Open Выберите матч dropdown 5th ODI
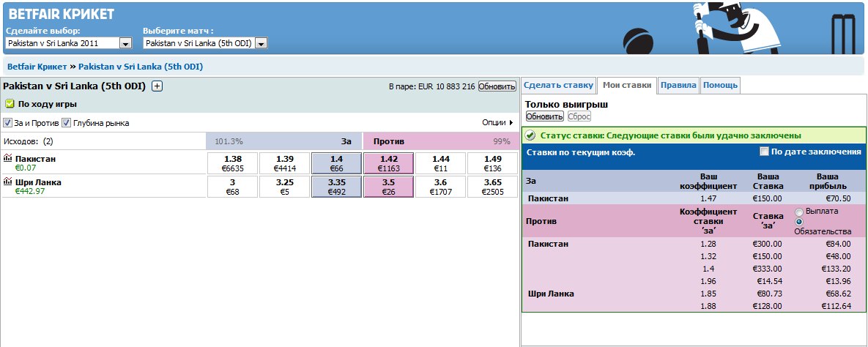Image resolution: width=868 pixels, height=347 pixels. pyautogui.click(x=205, y=43)
